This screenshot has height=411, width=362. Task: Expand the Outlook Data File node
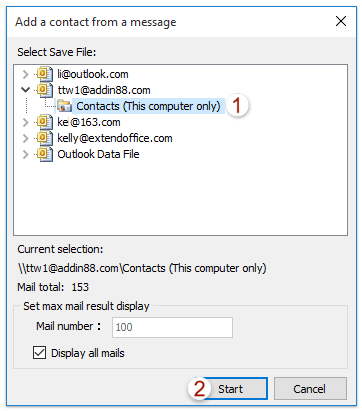(x=25, y=154)
